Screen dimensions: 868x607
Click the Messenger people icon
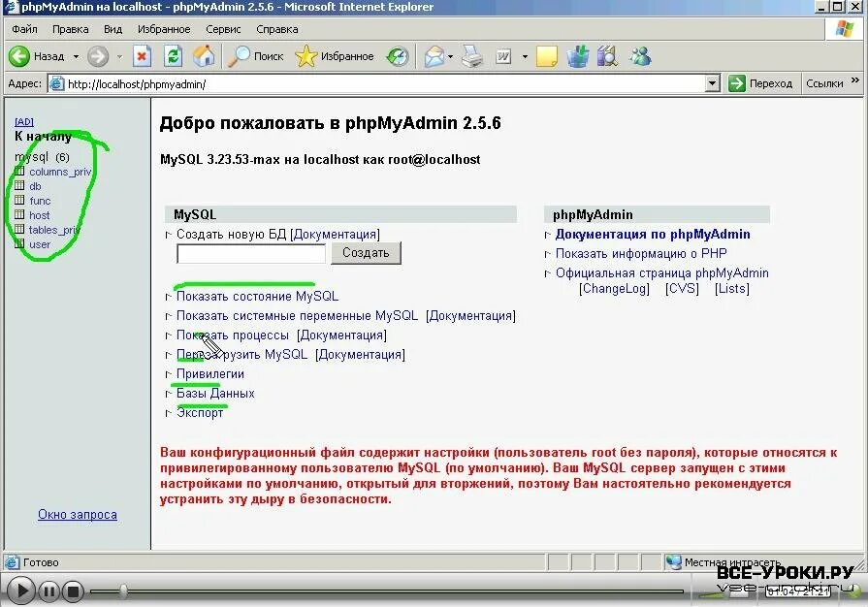[x=640, y=56]
